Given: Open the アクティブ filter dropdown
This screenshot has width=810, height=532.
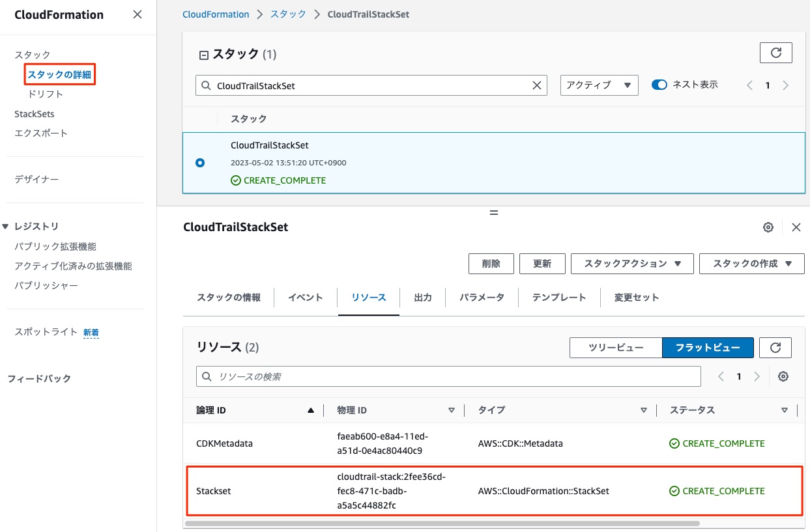Looking at the screenshot, I should [598, 85].
